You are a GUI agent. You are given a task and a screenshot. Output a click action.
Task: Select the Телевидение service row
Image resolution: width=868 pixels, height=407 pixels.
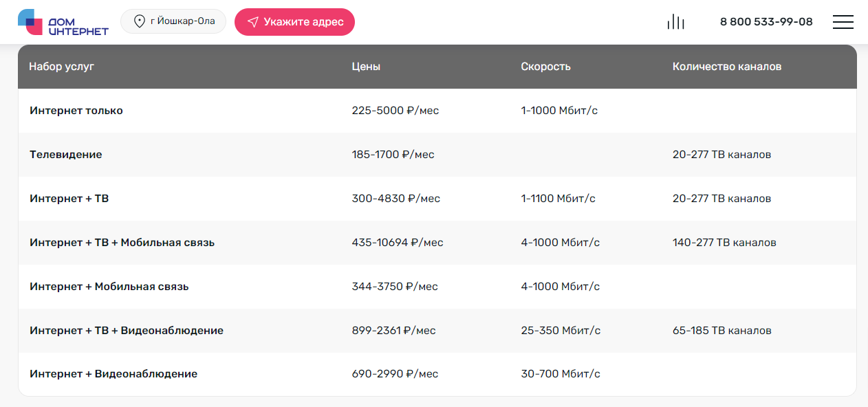[x=66, y=155]
